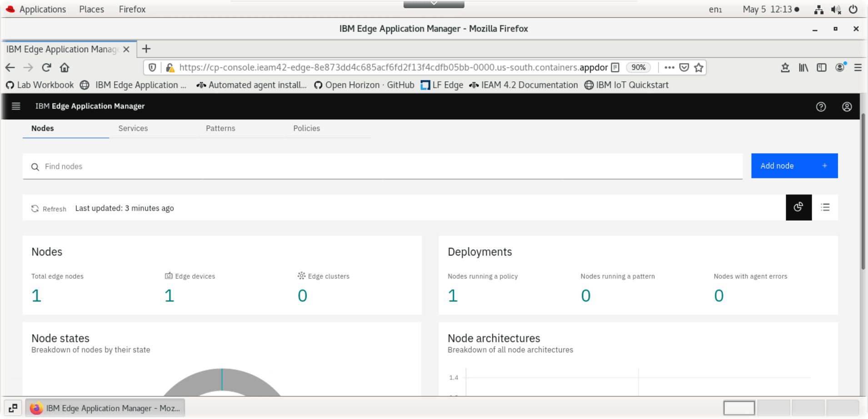Reset the 90% zoom level badge
The image size is (868, 419).
click(x=638, y=68)
